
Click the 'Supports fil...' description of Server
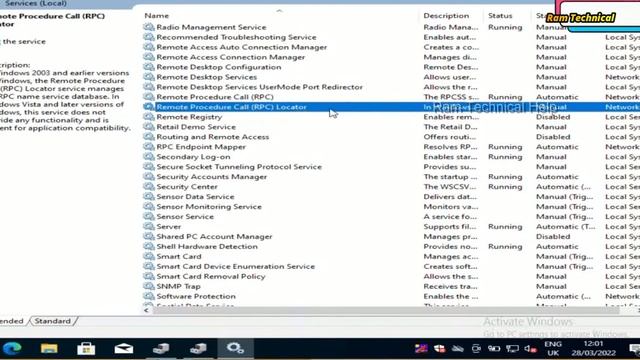point(450,227)
